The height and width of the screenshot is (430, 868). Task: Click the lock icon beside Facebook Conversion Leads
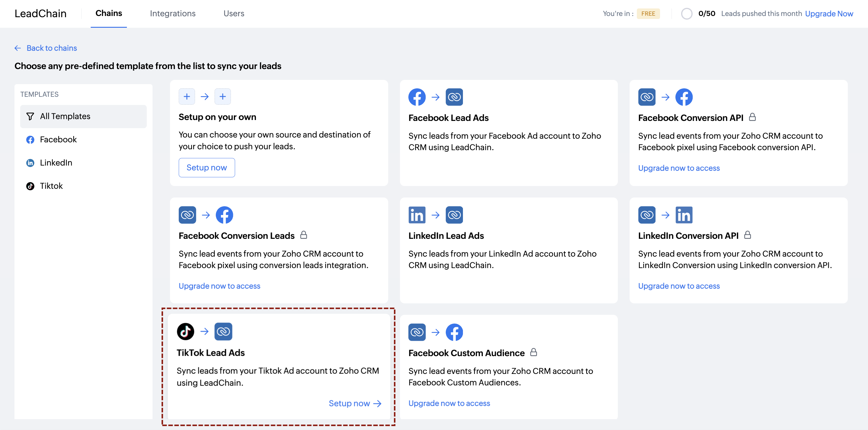[303, 235]
